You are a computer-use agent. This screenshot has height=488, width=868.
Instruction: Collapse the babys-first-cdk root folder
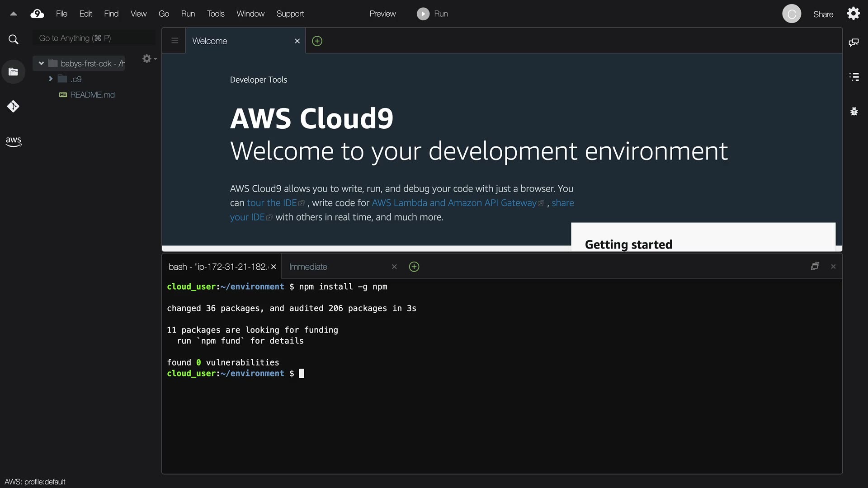(41, 63)
